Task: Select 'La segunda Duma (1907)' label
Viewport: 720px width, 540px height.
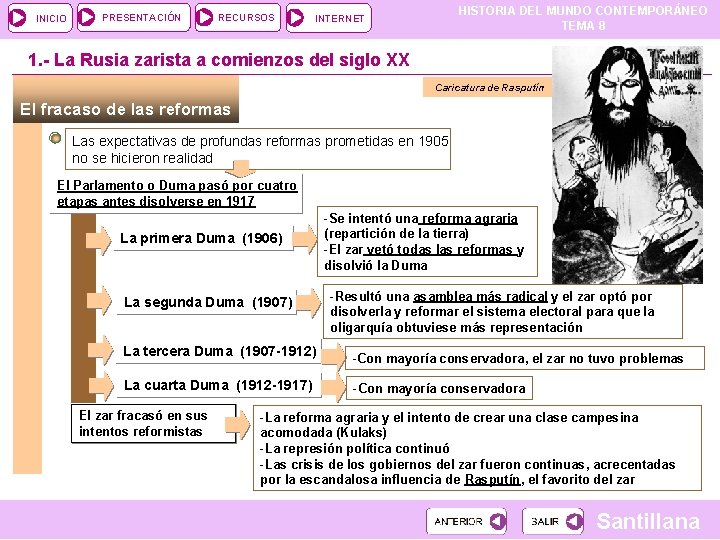Action: click(208, 303)
